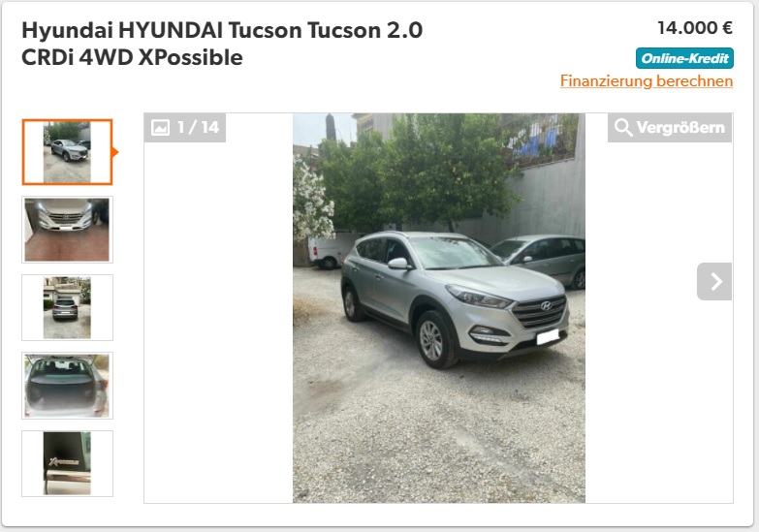Select the rear view driveway thumbnail
Screen dimensions: 759x532
click(x=67, y=307)
